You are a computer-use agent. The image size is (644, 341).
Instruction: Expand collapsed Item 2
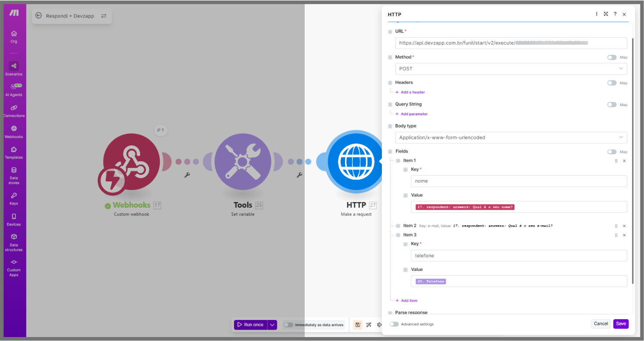click(x=398, y=226)
